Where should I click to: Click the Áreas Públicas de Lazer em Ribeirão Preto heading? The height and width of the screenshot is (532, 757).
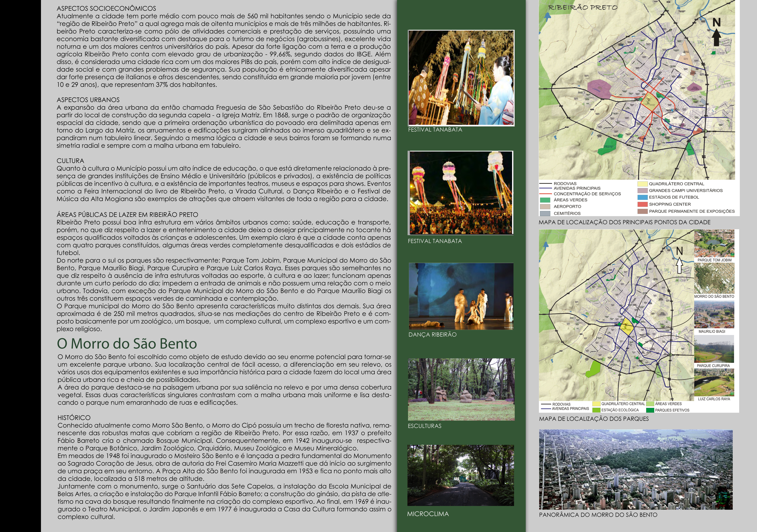pos(127,215)
